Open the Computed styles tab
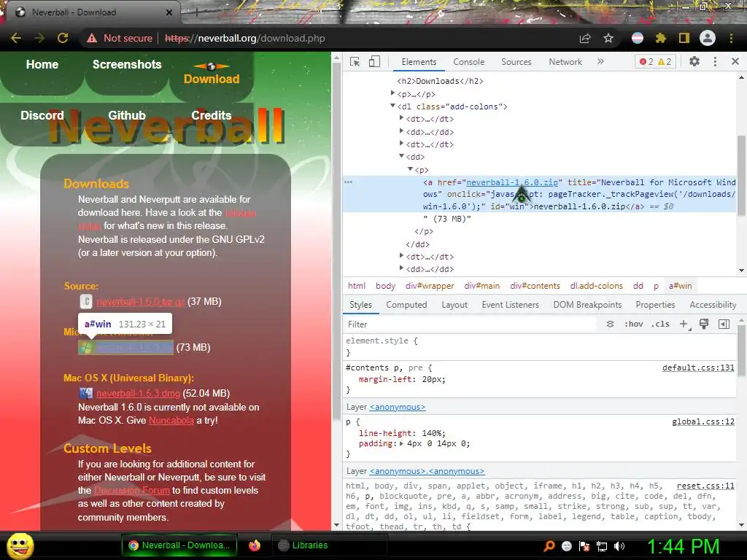The height and width of the screenshot is (560, 747). (406, 305)
